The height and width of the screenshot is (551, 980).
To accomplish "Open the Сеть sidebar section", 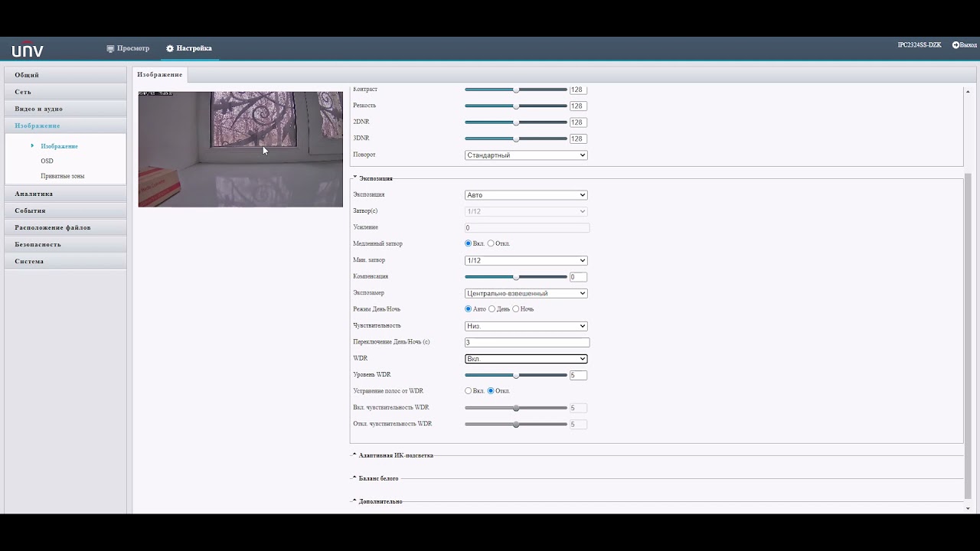I will click(x=65, y=92).
